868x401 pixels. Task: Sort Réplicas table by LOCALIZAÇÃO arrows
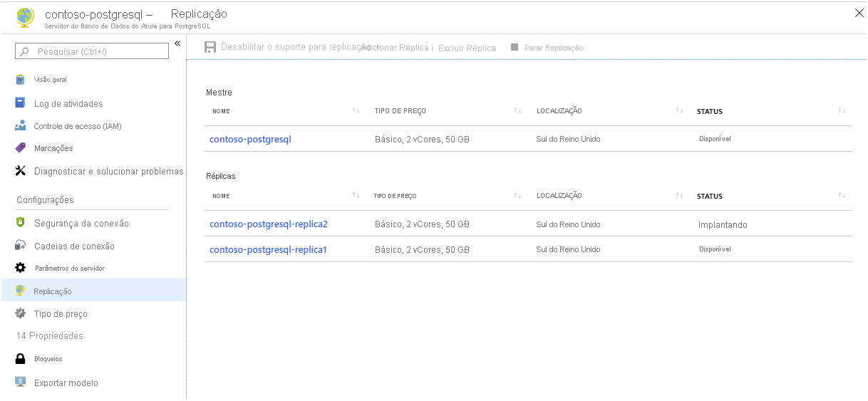click(x=680, y=196)
